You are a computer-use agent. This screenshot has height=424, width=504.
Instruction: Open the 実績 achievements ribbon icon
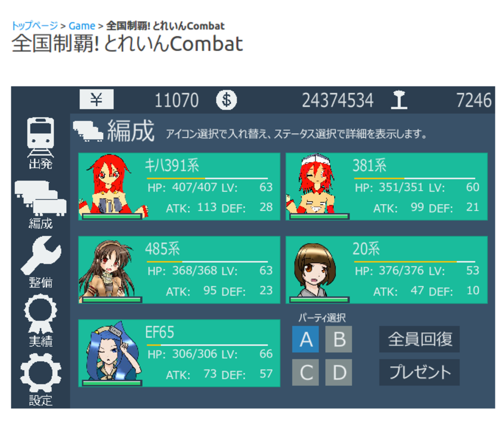[x=40, y=321]
